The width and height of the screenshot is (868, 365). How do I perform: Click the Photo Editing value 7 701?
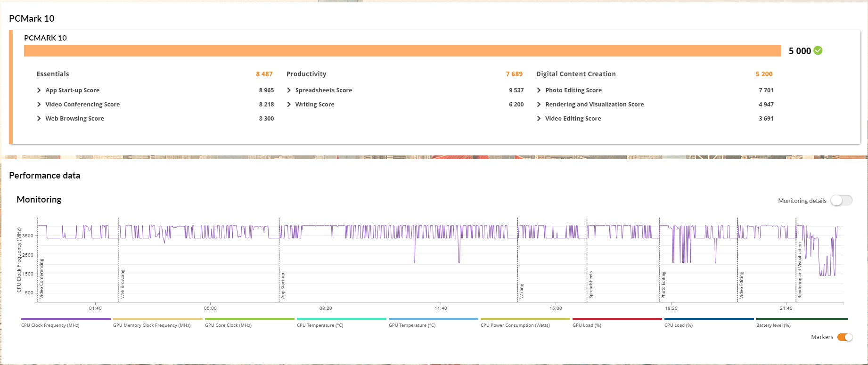pos(766,90)
